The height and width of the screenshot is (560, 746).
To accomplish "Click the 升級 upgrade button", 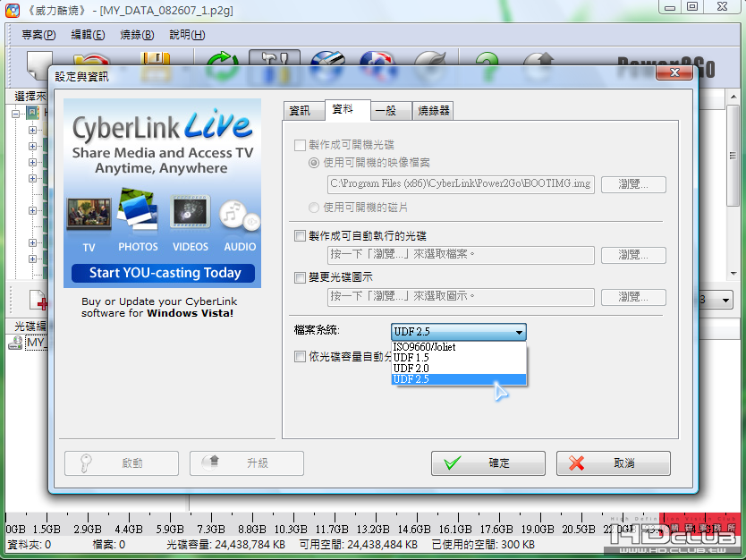I will (247, 463).
